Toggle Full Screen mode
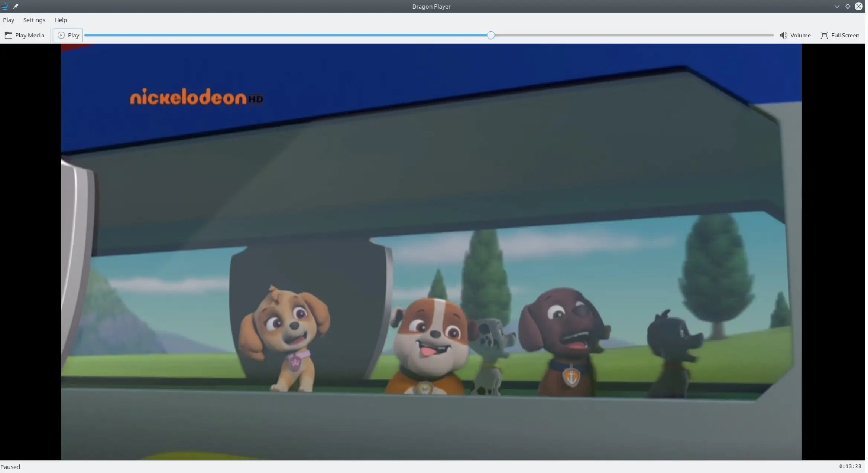 click(x=840, y=35)
